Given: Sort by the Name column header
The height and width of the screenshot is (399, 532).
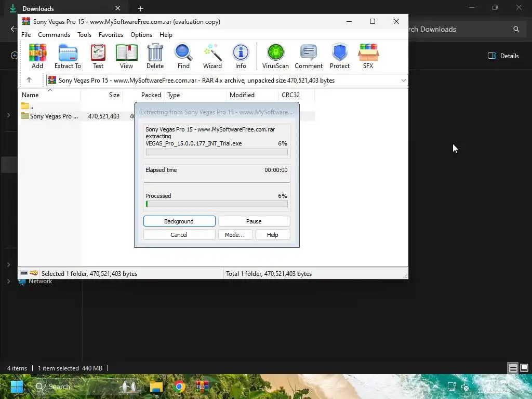Looking at the screenshot, I should coord(50,95).
